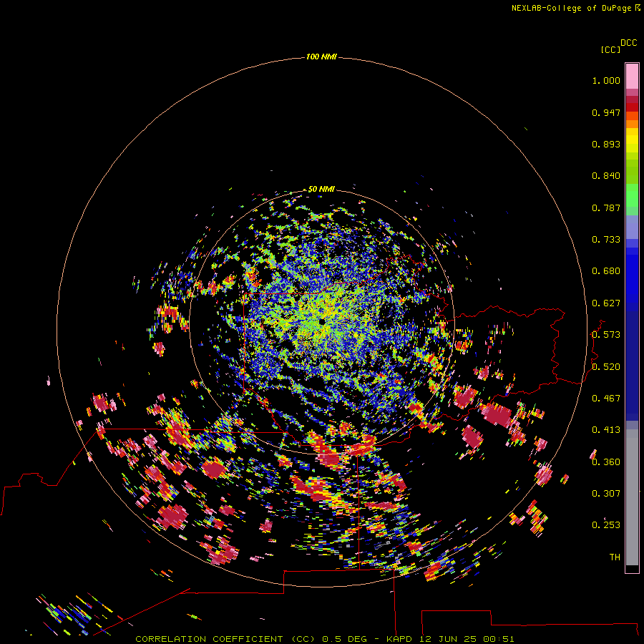Click the 100 NMI range ring label
This screenshot has width=644, height=644.
pos(321,57)
